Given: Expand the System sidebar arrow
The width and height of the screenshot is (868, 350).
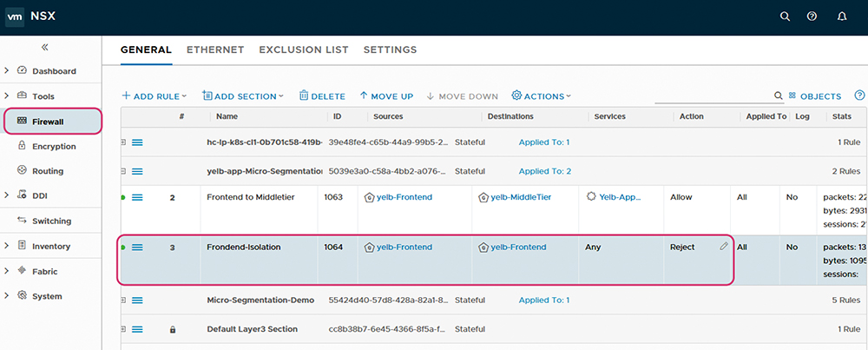Looking at the screenshot, I should 7,296.
